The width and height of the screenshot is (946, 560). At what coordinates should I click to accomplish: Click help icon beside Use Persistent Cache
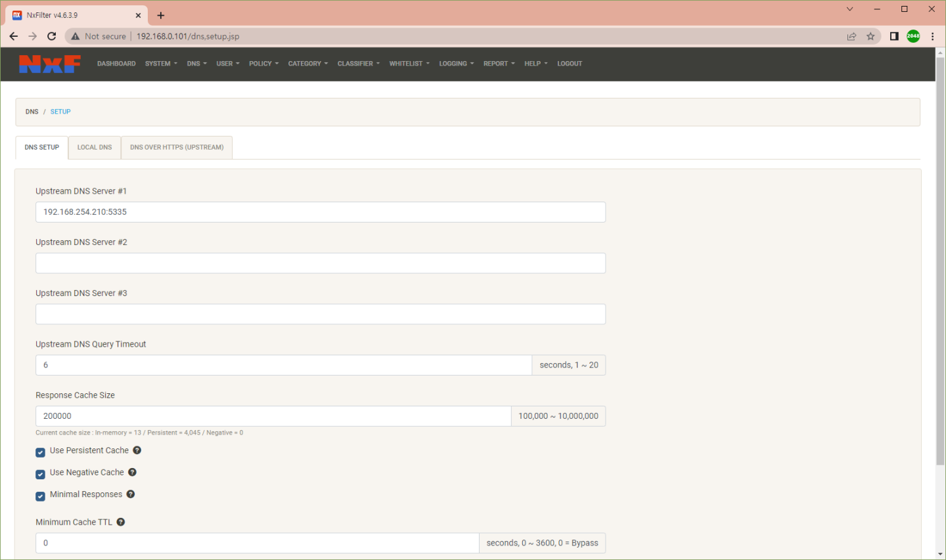(137, 450)
